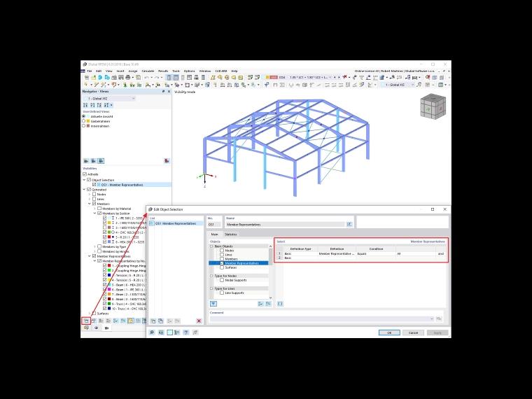Image resolution: width=532 pixels, height=399 pixels.
Task: Click the units settings icon at dialog bottom
Action: point(161,332)
